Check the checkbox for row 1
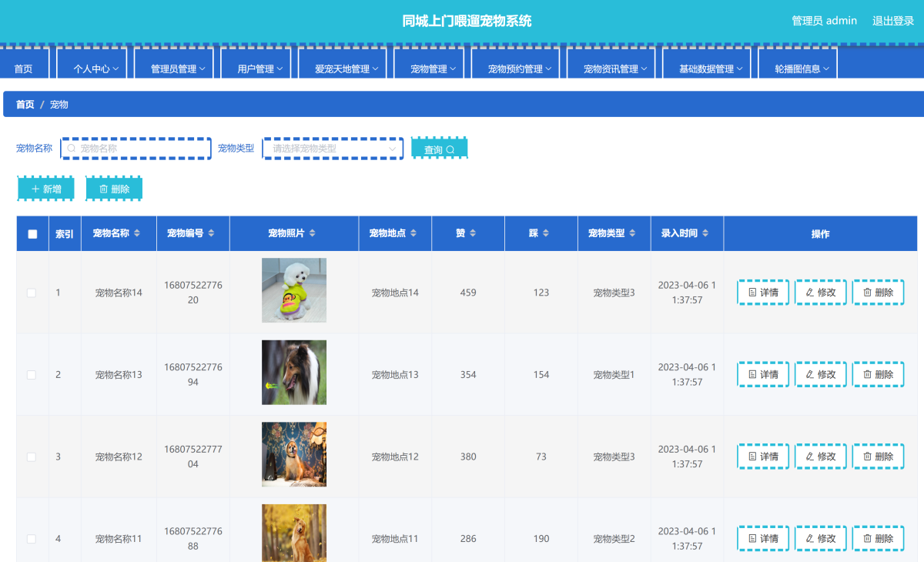 tap(32, 293)
